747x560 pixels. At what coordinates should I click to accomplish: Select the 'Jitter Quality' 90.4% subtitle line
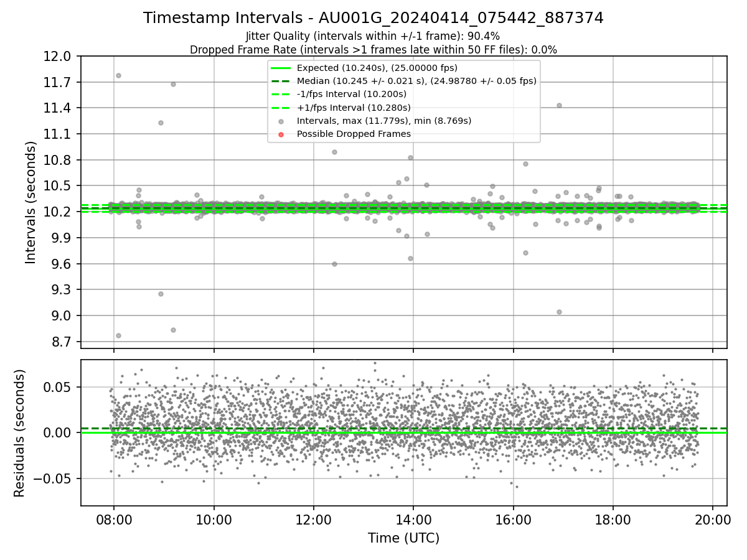pos(373,36)
